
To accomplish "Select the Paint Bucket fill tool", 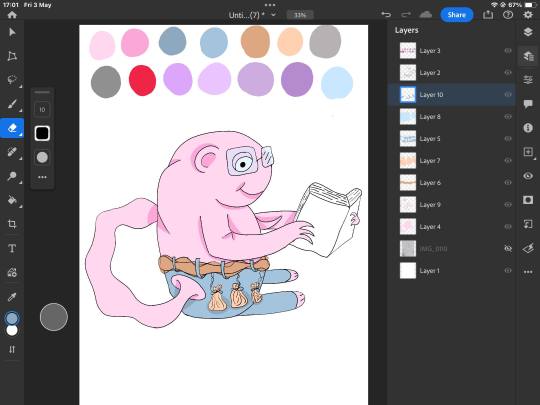I will click(x=12, y=200).
